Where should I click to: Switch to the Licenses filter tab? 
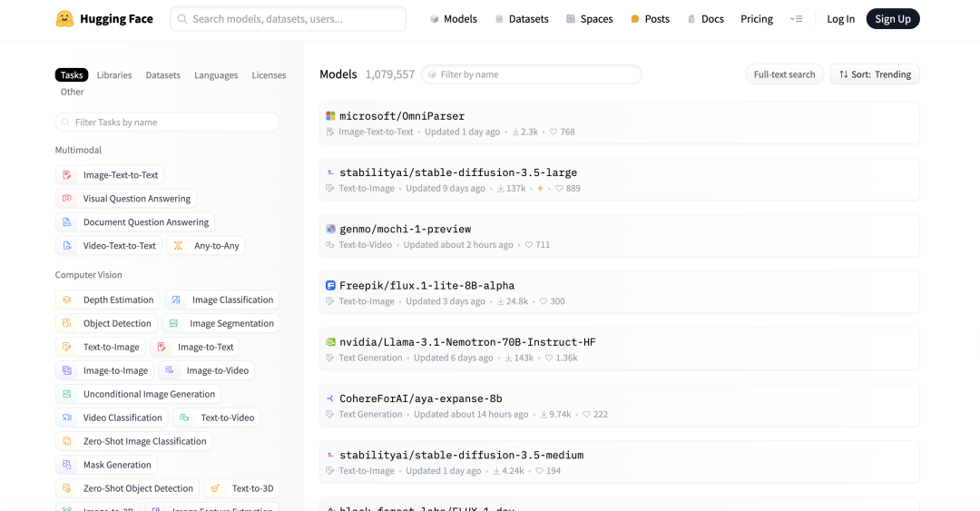269,75
